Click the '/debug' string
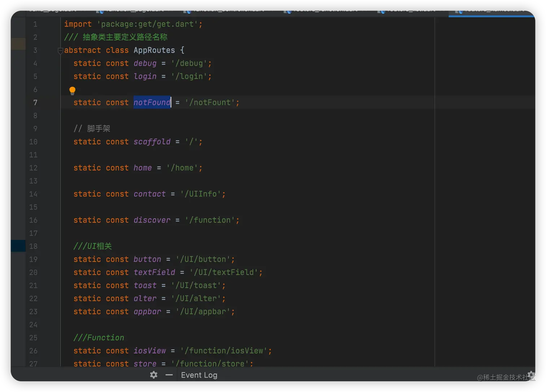Image resolution: width=546 pixels, height=392 pixels. tap(189, 63)
